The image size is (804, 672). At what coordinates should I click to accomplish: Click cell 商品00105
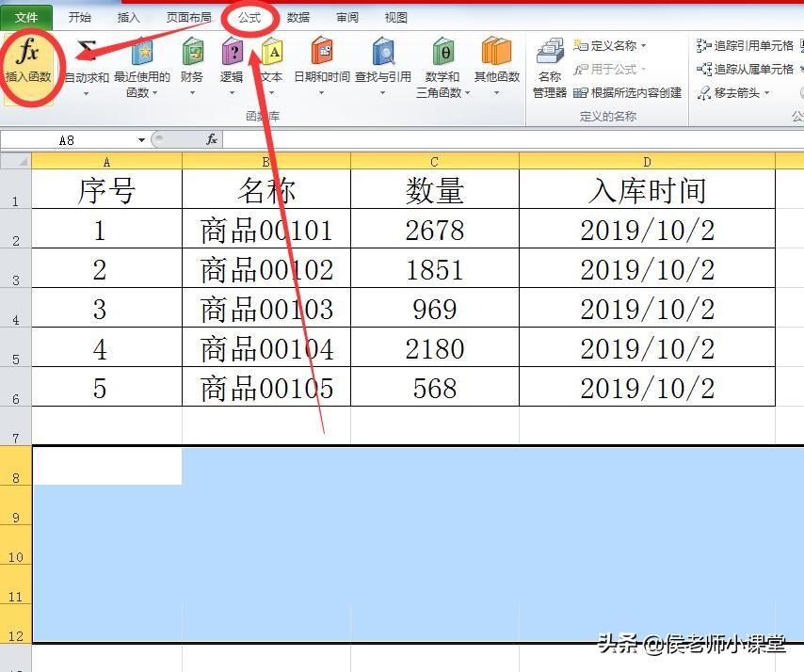coord(266,387)
